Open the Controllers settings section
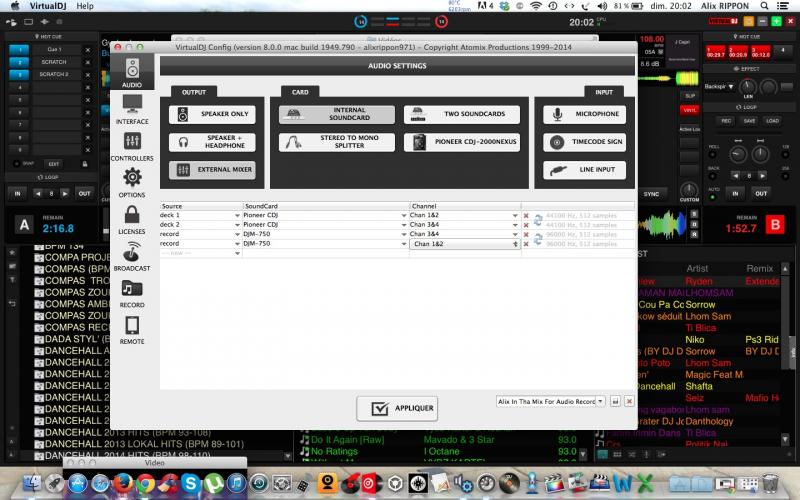 click(x=132, y=146)
